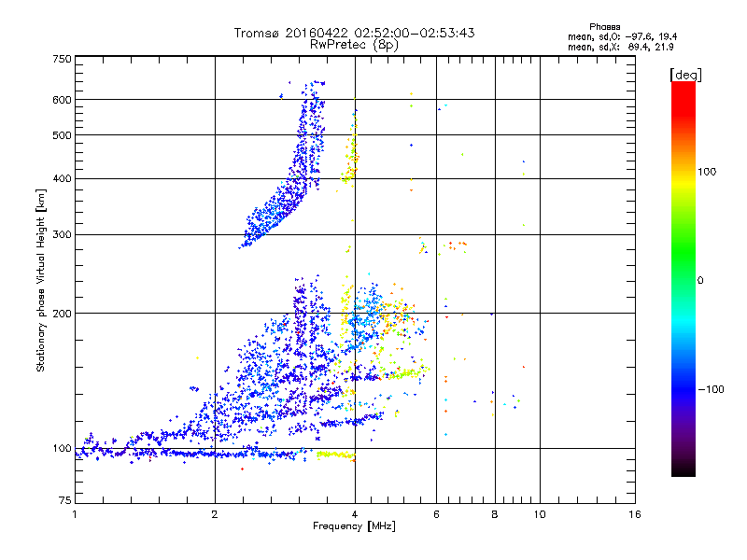Click the phase colorbar gradient

tap(684, 279)
